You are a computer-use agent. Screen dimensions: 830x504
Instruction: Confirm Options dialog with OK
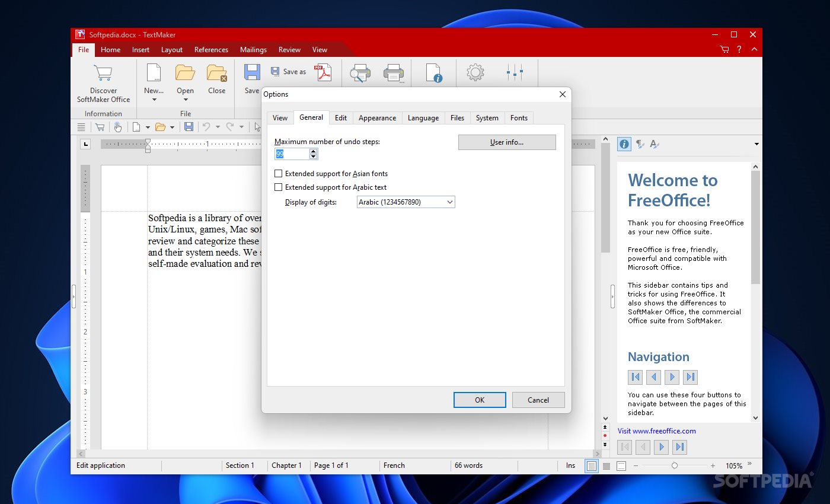pyautogui.click(x=480, y=400)
